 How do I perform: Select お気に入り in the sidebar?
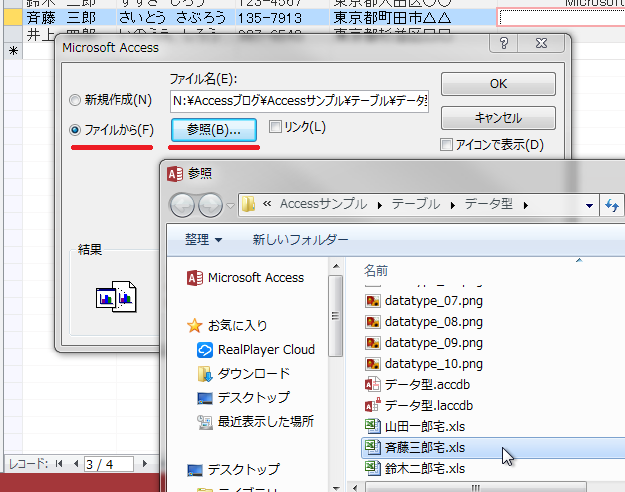pyautogui.click(x=238, y=326)
